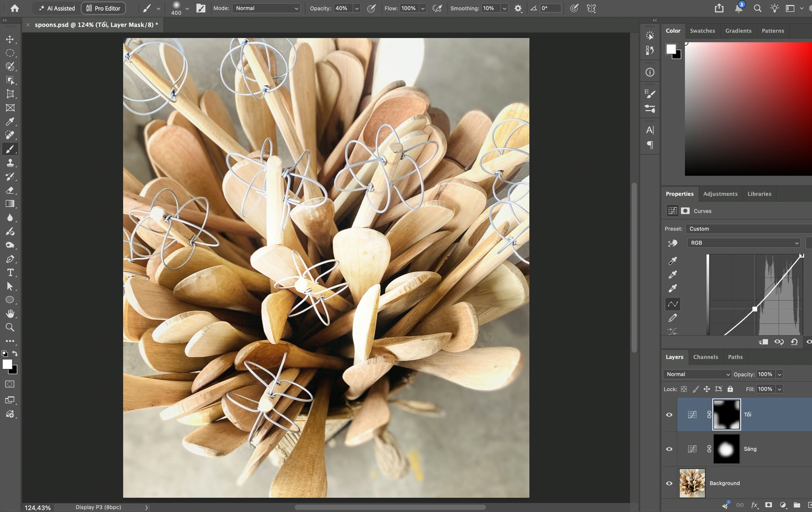The width and height of the screenshot is (812, 512).
Task: Open the Share icon in top bar
Action: 719,8
